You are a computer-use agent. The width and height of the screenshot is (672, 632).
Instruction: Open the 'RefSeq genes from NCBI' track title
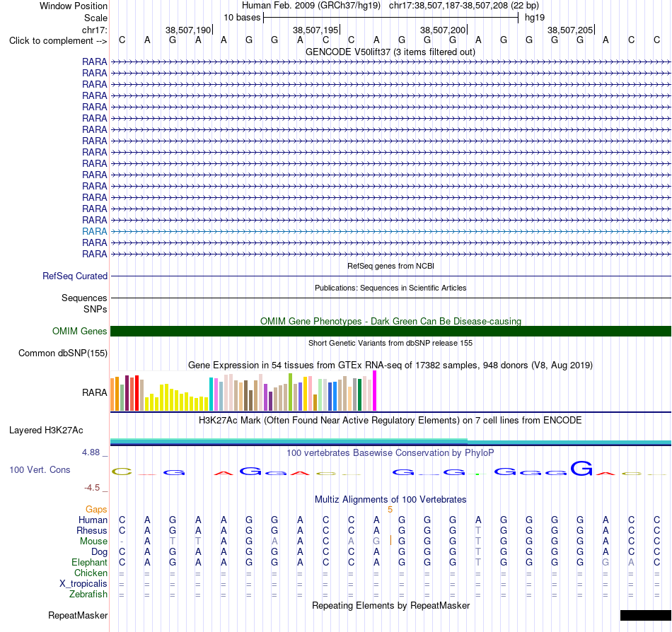pyautogui.click(x=390, y=266)
